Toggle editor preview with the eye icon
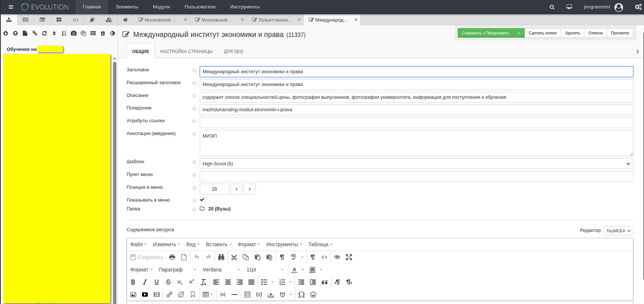The image size is (644, 304). 337,257
